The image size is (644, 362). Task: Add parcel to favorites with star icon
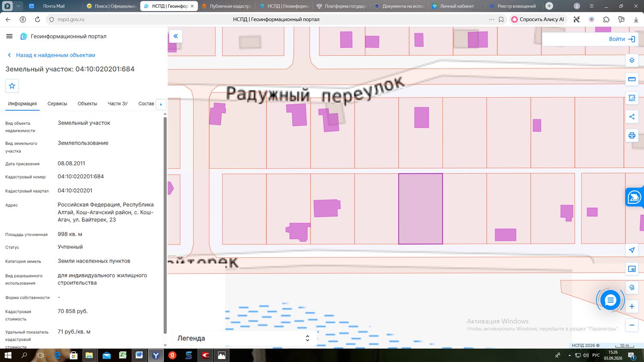click(x=12, y=86)
